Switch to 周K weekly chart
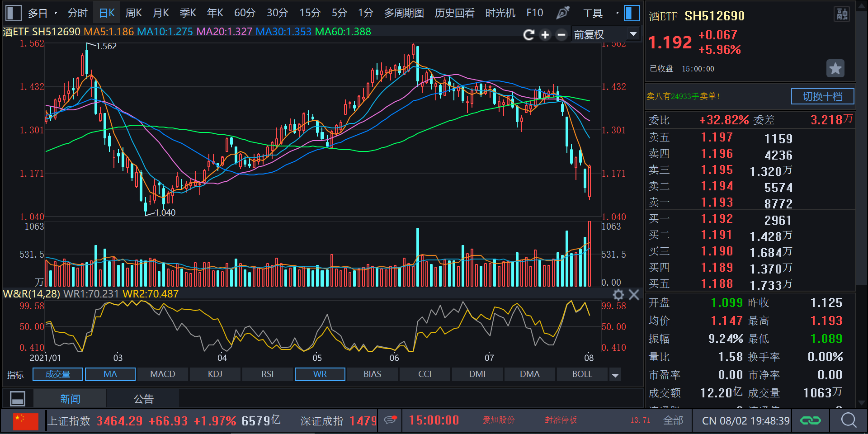 [x=133, y=13]
